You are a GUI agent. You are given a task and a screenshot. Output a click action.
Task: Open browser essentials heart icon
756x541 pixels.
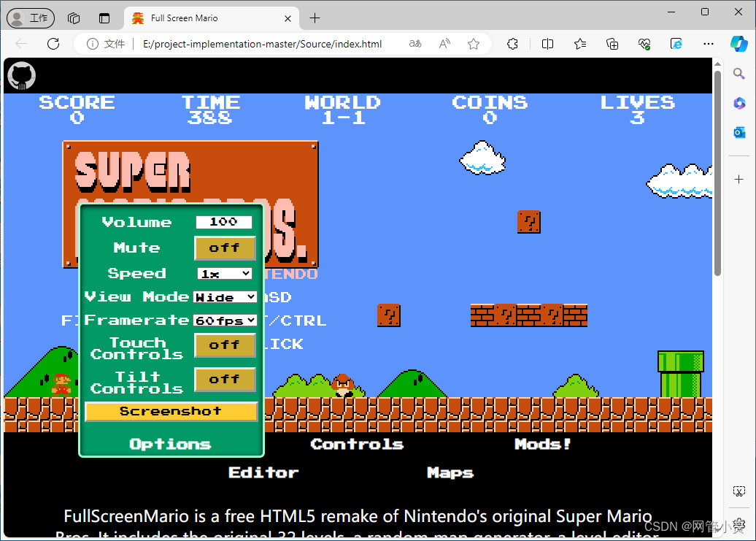point(644,44)
